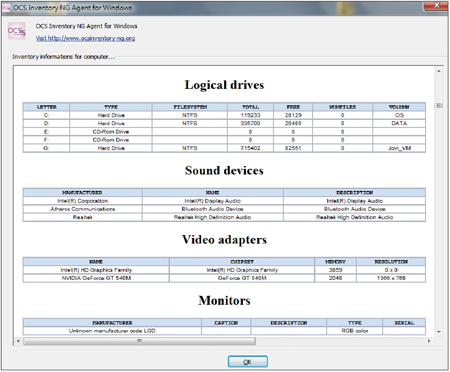Click the small OCS icon in the title bar

click(x=6, y=8)
